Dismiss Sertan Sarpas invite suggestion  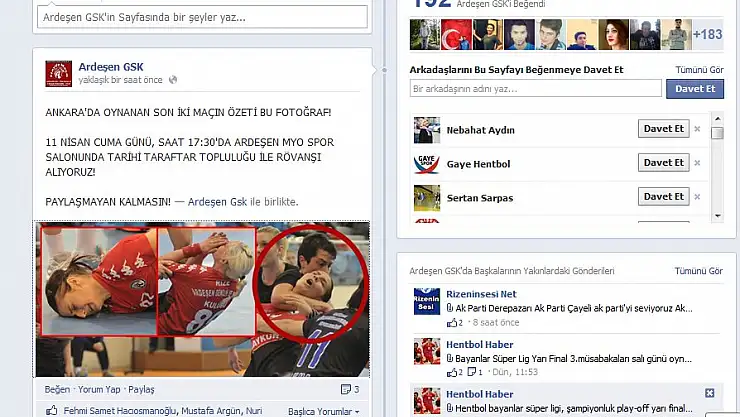tap(697, 197)
